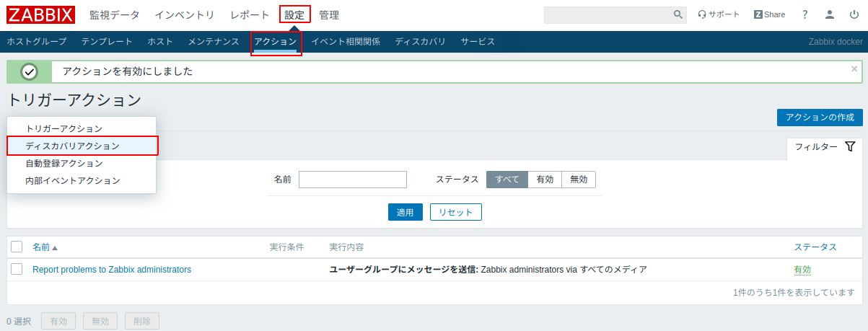Toggle the filter funnel icon
The width and height of the screenshot is (868, 331).
850,146
